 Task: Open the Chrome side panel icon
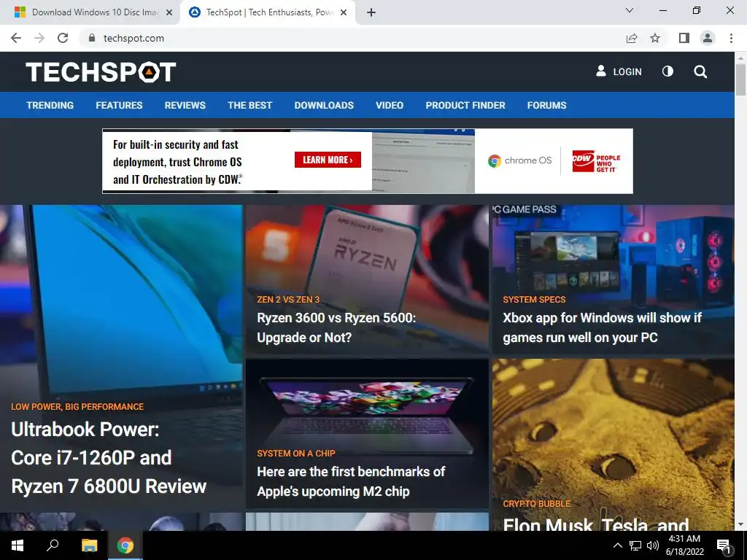coord(684,38)
